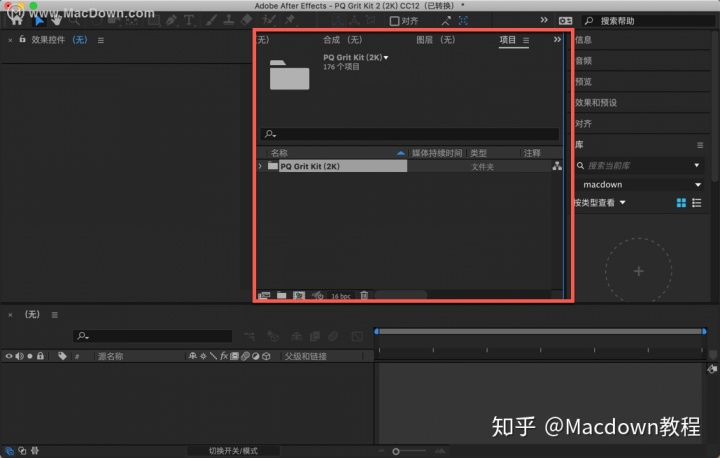Click the Interpret Footage icon in Project panel
The height and width of the screenshot is (458, 720).
tap(264, 295)
